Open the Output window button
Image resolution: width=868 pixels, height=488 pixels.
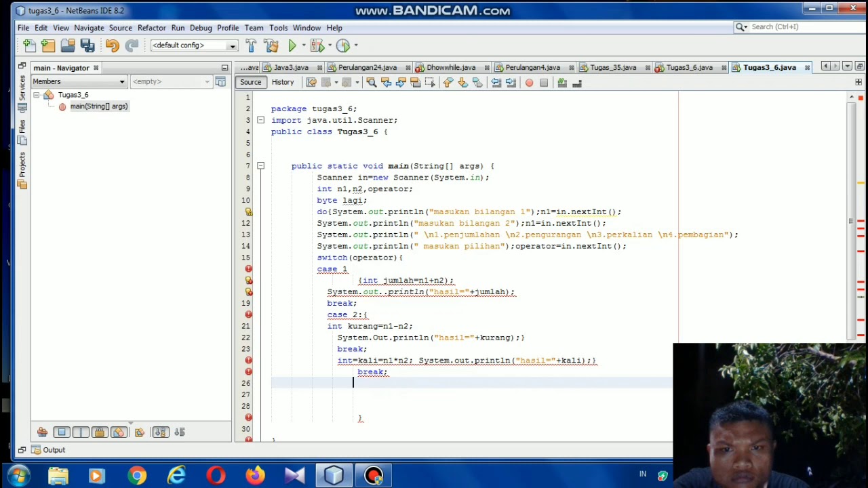(x=48, y=450)
